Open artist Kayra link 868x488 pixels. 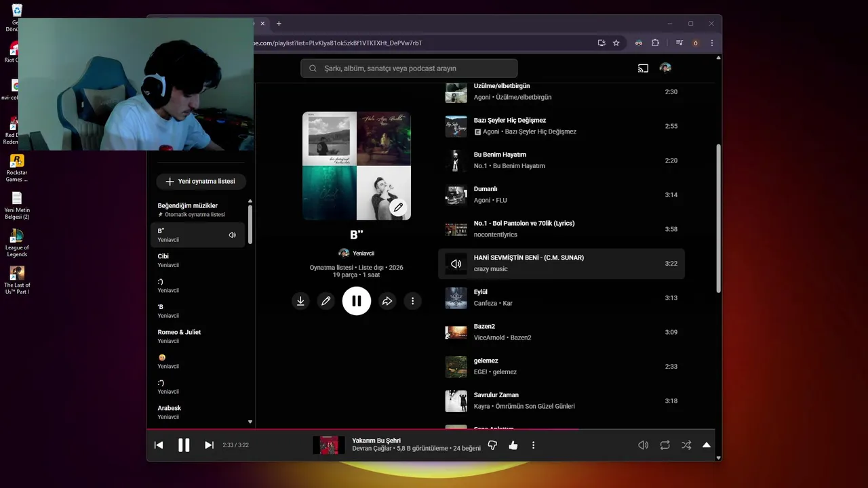coord(481,406)
